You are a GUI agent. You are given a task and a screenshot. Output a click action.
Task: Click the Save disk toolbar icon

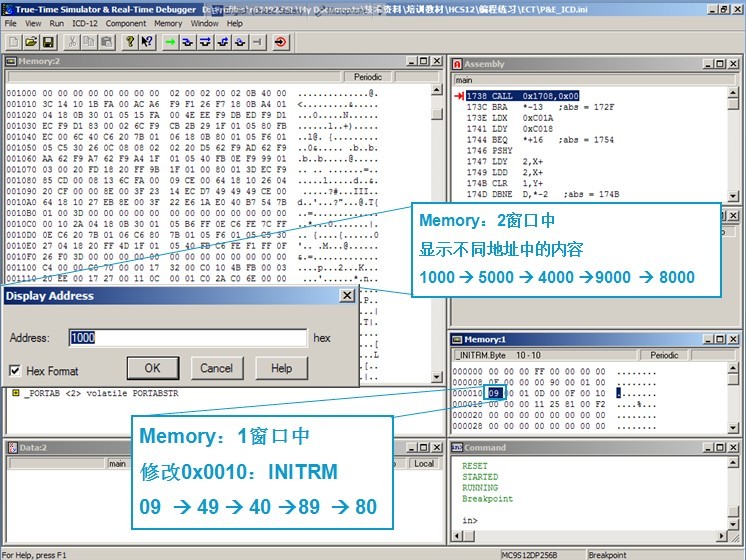[47, 42]
